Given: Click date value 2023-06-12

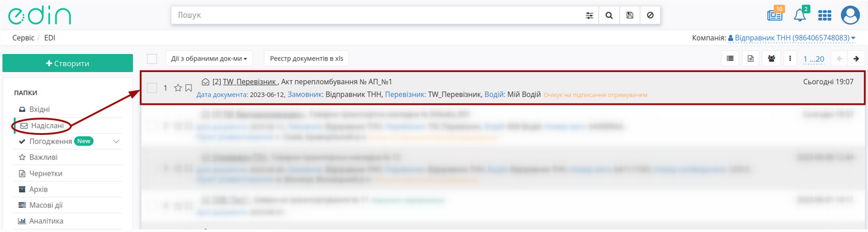Looking at the screenshot, I should tap(268, 94).
